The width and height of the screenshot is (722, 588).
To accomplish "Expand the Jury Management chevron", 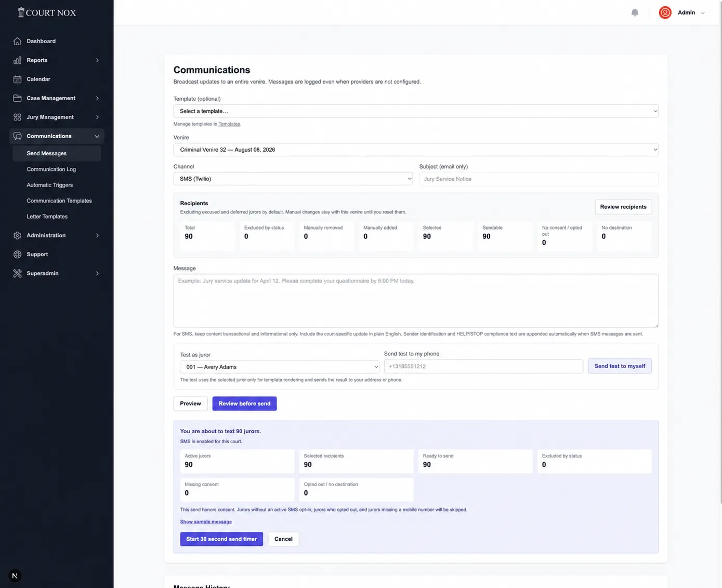I will (97, 117).
